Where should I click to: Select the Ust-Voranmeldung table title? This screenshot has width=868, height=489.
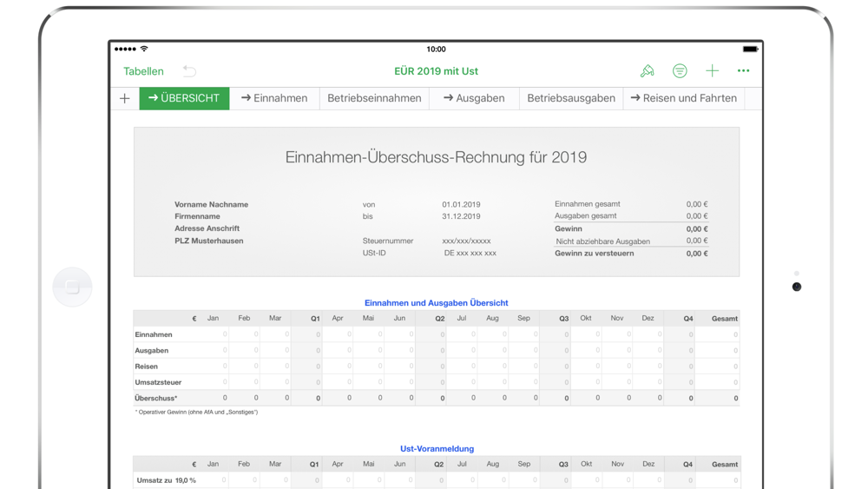(437, 448)
